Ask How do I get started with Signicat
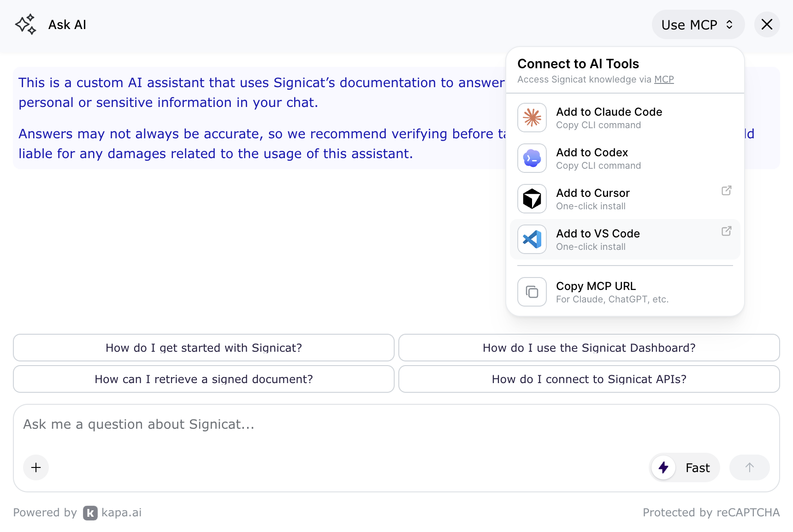Screen dimensions: 793x532 204,348
